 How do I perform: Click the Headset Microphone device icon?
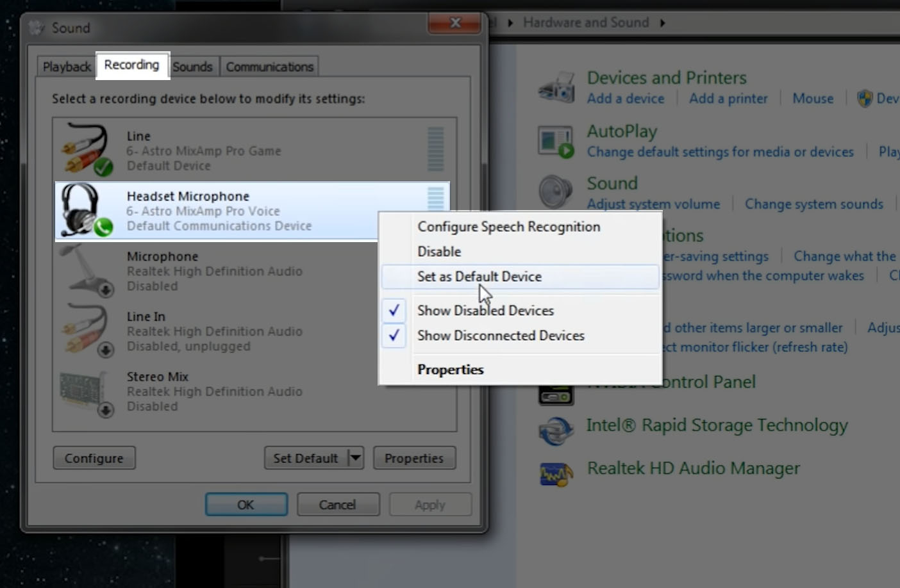point(87,210)
